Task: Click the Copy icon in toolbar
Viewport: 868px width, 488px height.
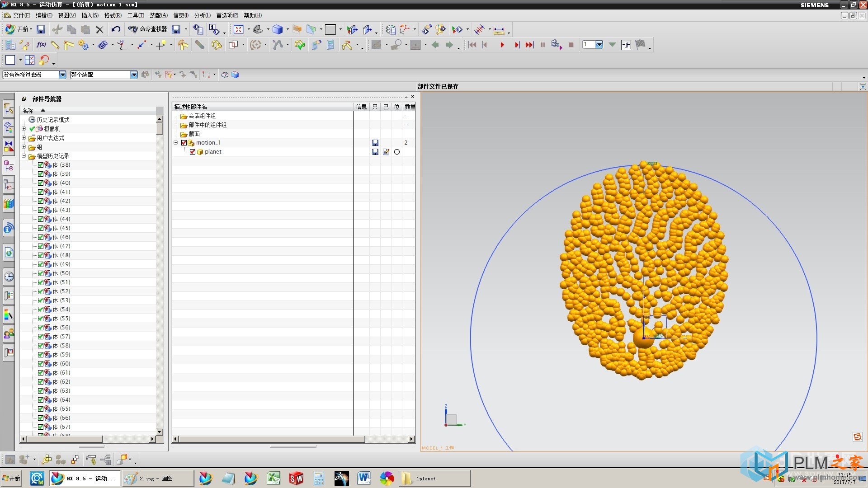Action: point(71,30)
